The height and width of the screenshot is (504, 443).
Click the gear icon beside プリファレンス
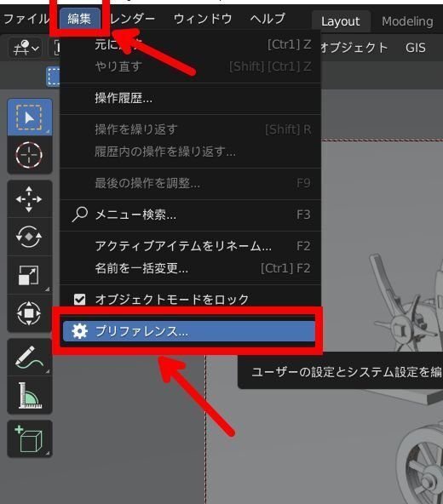click(x=79, y=331)
